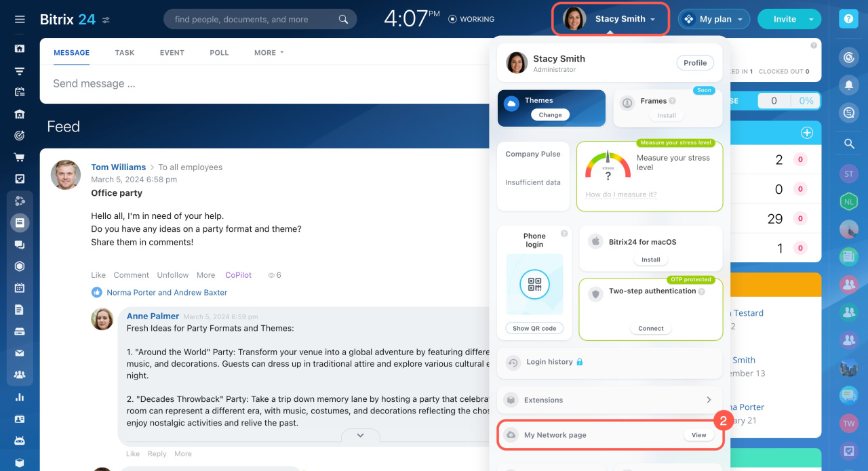Viewport: 868px width, 471px height.
Task: Open the Android robot icon in sidebar
Action: tap(20, 441)
